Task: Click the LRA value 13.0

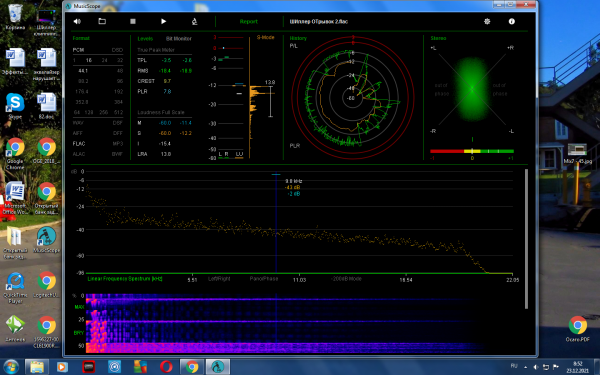Action: click(166, 154)
